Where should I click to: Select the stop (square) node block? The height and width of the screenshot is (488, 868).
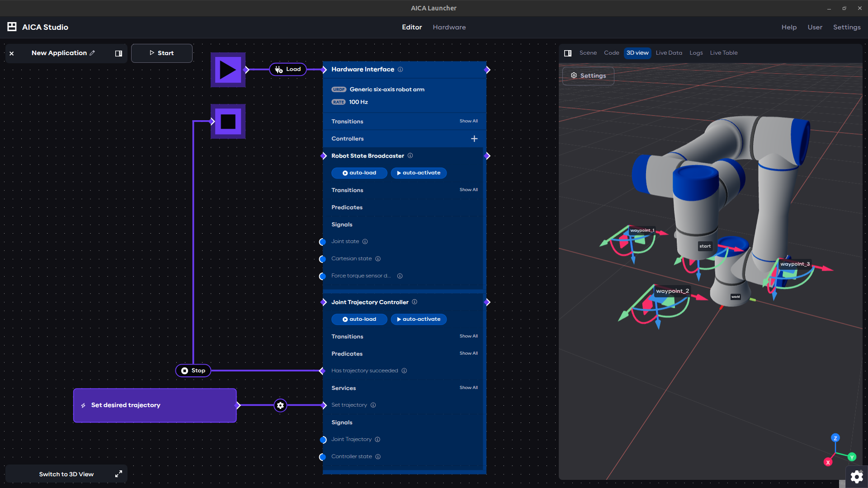(x=228, y=121)
